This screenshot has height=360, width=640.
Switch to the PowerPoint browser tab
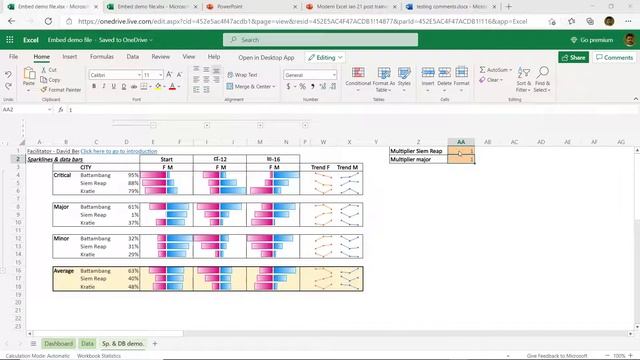pos(252,7)
